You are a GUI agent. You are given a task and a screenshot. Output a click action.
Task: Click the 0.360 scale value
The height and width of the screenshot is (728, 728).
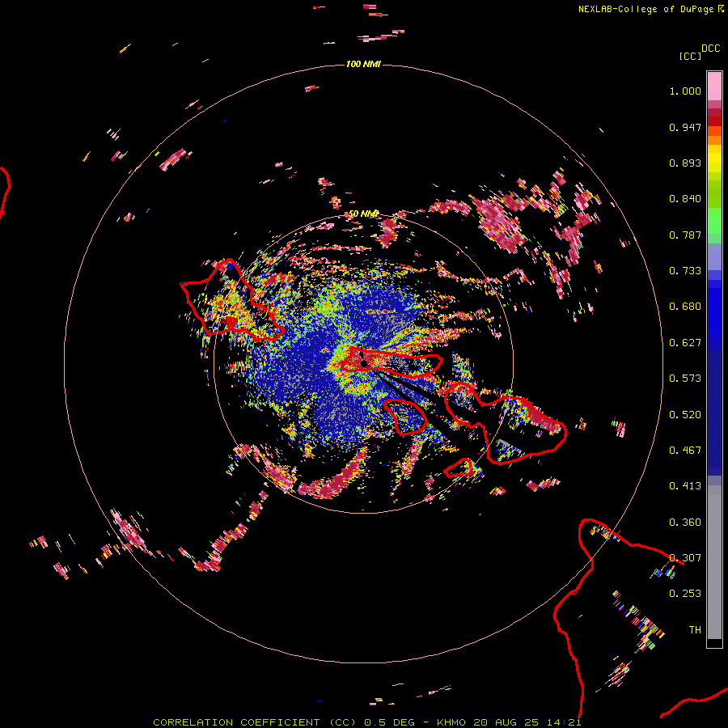point(685,523)
